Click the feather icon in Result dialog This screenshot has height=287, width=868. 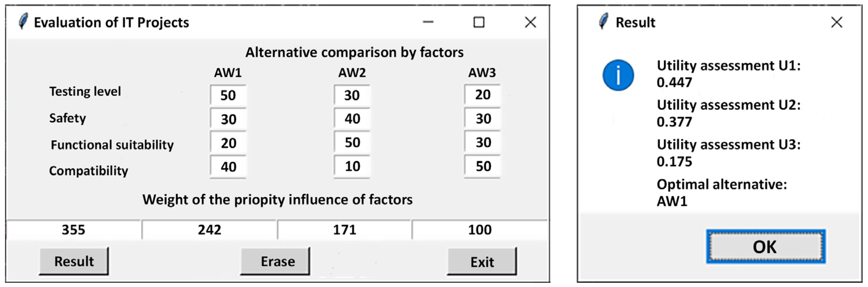(604, 21)
